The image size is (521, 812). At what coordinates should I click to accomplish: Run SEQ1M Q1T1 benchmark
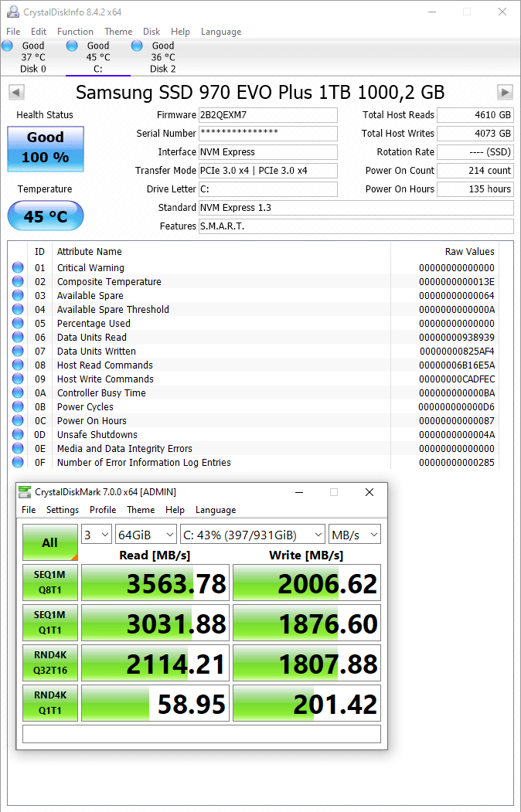click(x=50, y=623)
